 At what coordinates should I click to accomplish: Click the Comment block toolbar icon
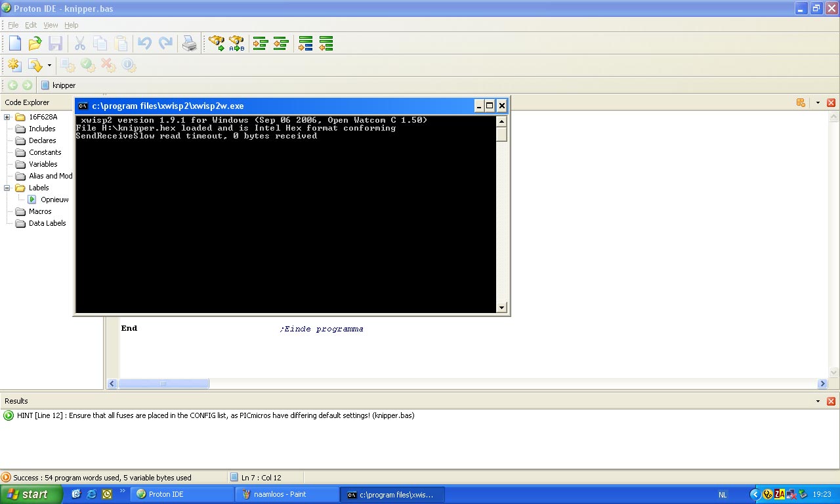(x=306, y=44)
